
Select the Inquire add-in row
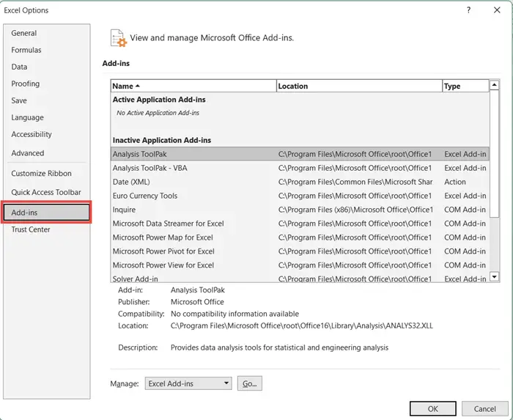[x=300, y=210]
